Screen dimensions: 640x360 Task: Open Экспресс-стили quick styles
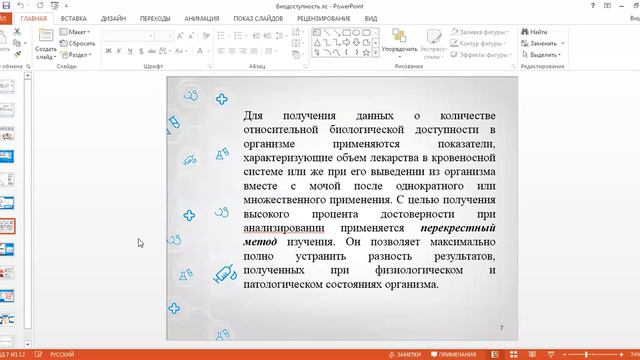[433, 44]
